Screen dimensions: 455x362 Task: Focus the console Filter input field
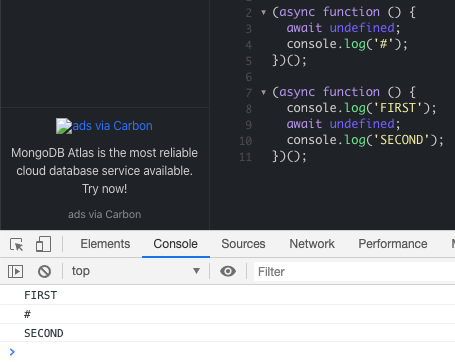(x=354, y=272)
